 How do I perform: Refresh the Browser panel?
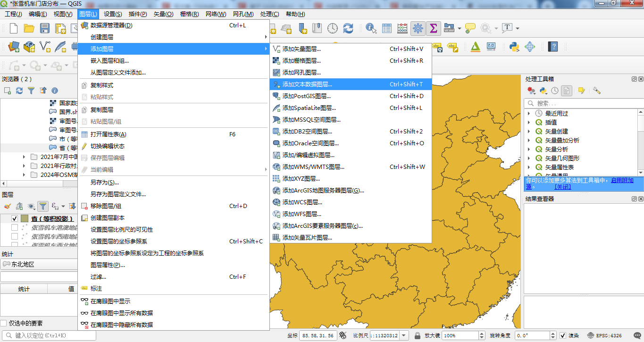point(19,91)
